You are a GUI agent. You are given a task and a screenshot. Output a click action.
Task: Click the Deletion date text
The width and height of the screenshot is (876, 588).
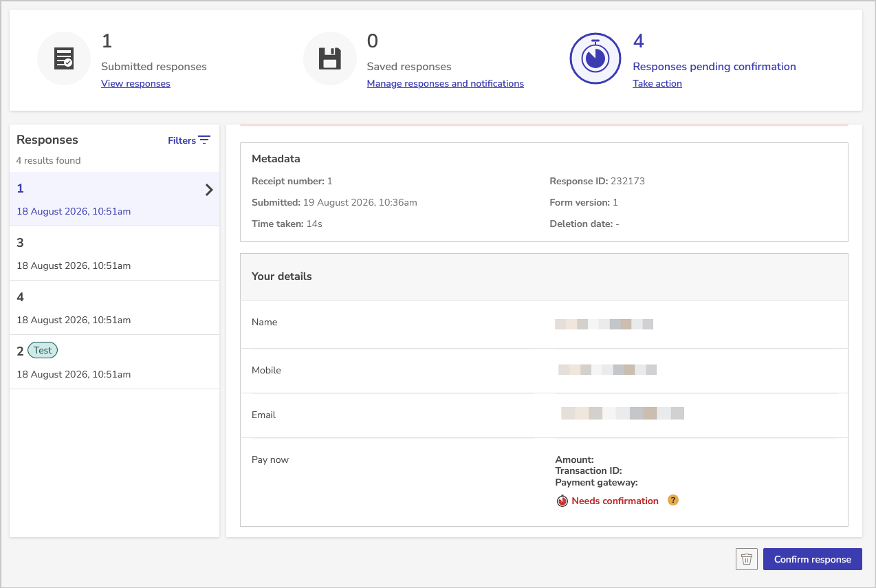tap(584, 224)
